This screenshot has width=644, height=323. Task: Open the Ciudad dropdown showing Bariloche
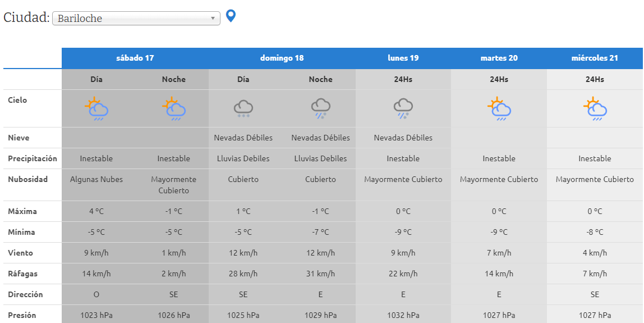135,19
